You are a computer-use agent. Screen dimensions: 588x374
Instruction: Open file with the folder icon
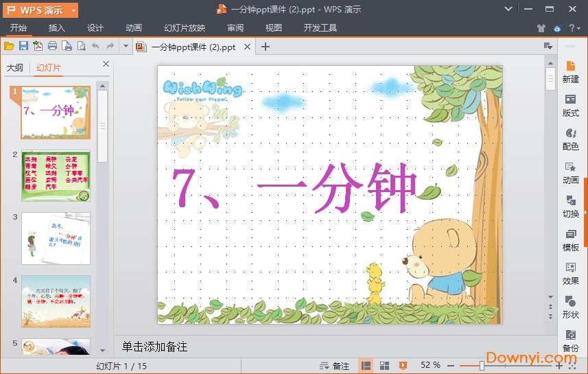point(9,47)
